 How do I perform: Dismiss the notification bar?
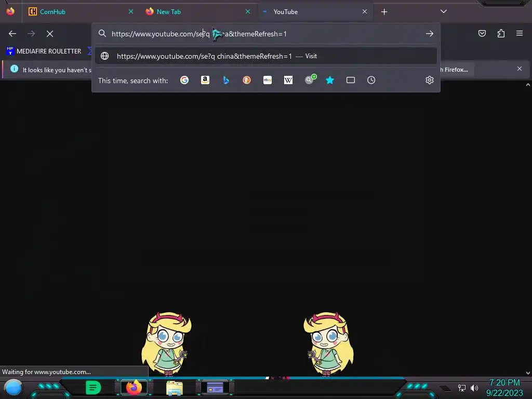(x=520, y=69)
